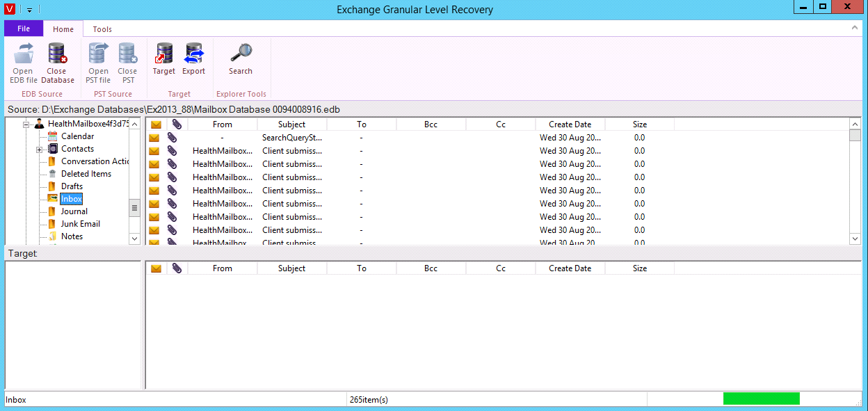Screen dimensions: 868x411
Task: Click the To header in the source list
Action: pyautogui.click(x=362, y=124)
